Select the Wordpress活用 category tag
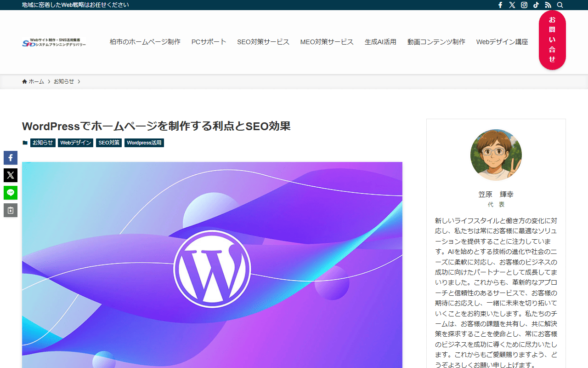The height and width of the screenshot is (368, 588). click(144, 143)
